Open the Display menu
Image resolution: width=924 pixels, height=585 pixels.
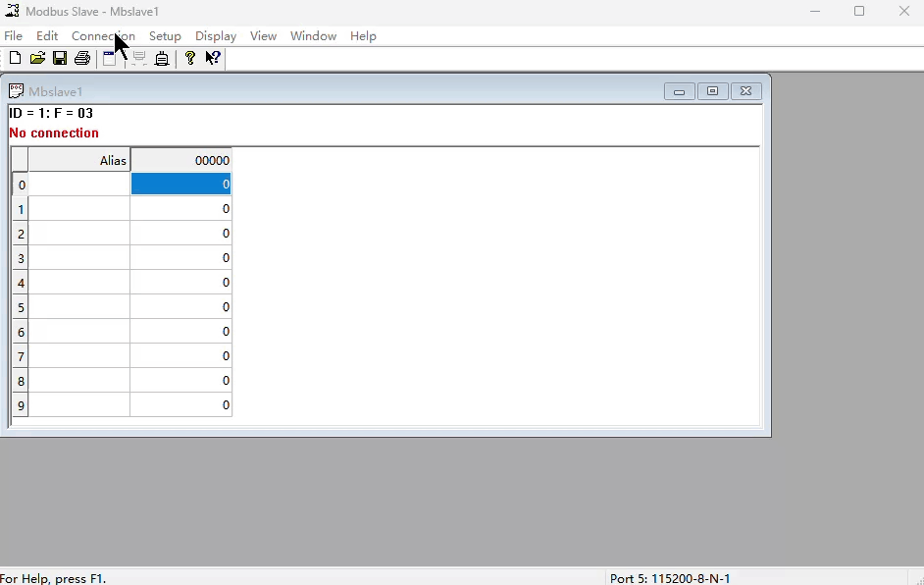pyautogui.click(x=216, y=36)
